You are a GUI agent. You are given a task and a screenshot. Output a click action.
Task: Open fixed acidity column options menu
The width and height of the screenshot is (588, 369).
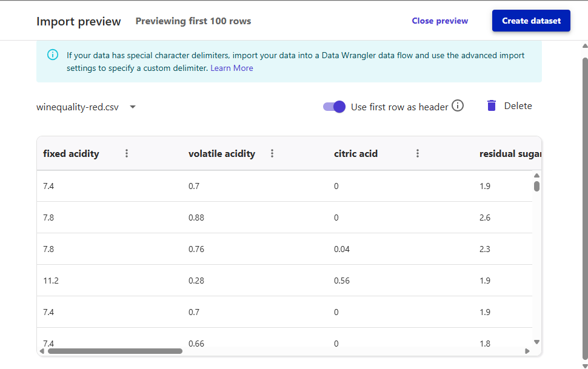click(x=127, y=154)
